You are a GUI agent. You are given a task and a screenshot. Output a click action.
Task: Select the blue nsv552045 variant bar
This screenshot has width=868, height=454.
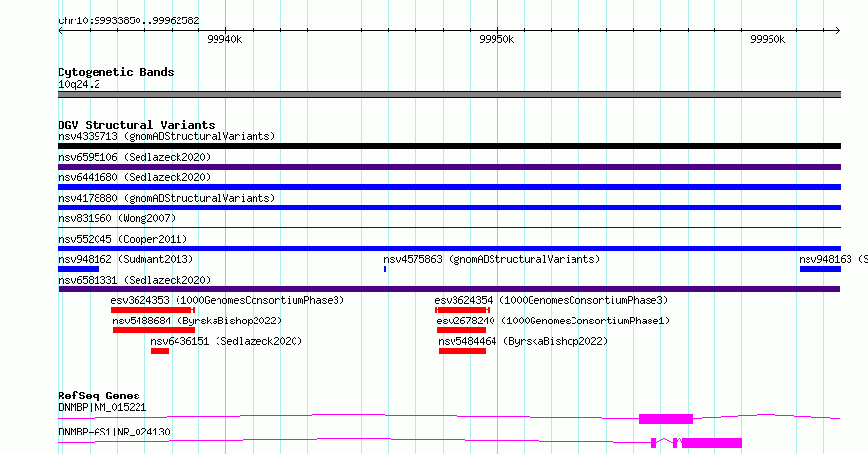pos(449,248)
